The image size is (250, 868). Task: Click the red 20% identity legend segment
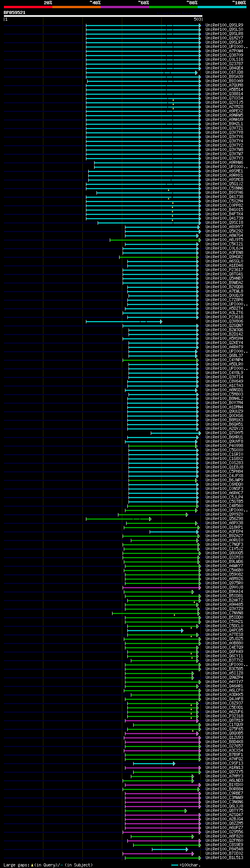point(28,7)
